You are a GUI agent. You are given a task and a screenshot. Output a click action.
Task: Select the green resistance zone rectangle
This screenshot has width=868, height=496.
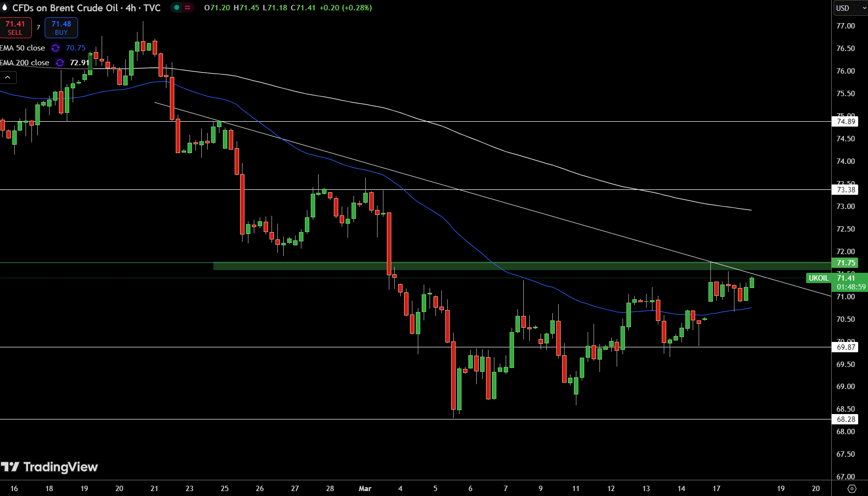point(522,266)
